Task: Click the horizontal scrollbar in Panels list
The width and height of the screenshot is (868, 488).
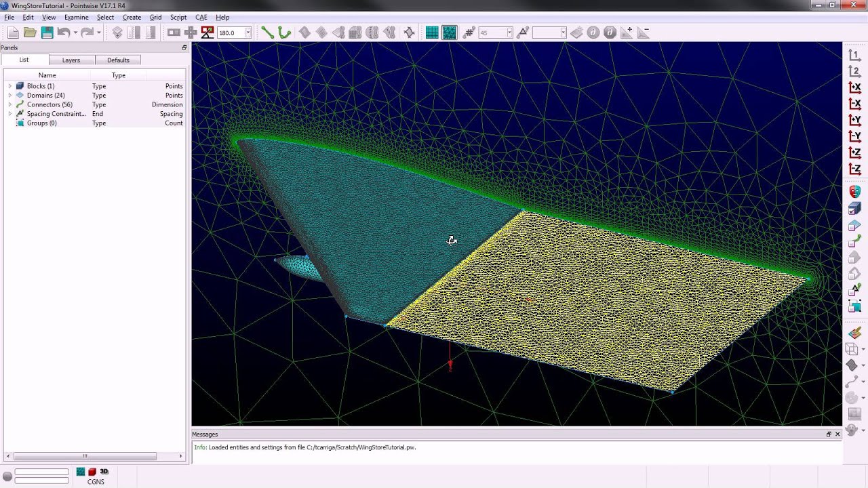Action: (x=85, y=456)
